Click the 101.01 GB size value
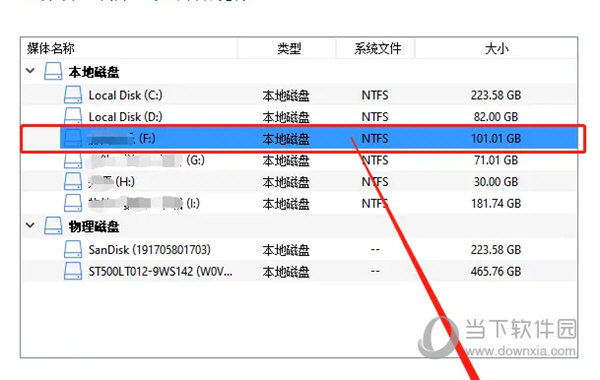The width and height of the screenshot is (600, 380). pos(496,138)
